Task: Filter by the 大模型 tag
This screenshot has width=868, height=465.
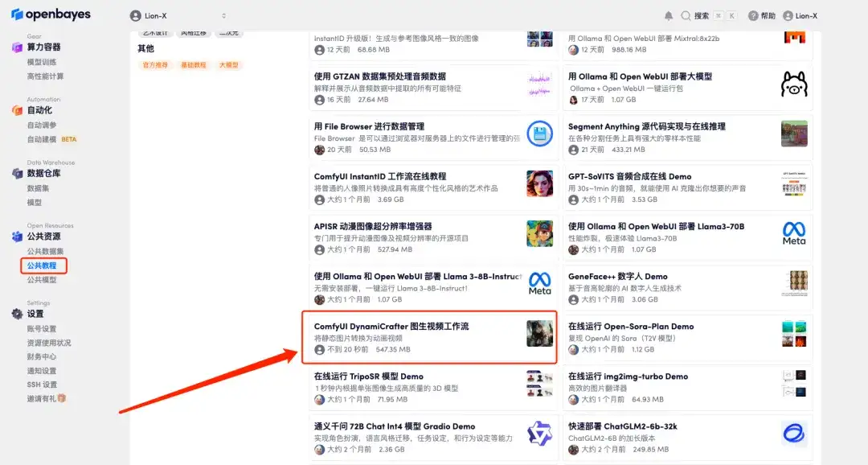Action: pos(228,65)
